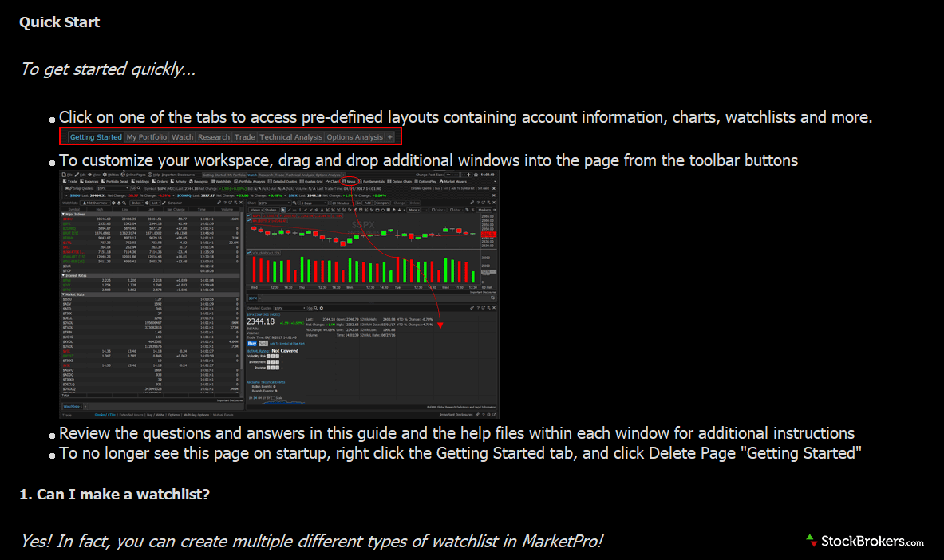Screen dimensions: 944x560
Task: Open the Help menu in the workspace
Action: point(156,175)
